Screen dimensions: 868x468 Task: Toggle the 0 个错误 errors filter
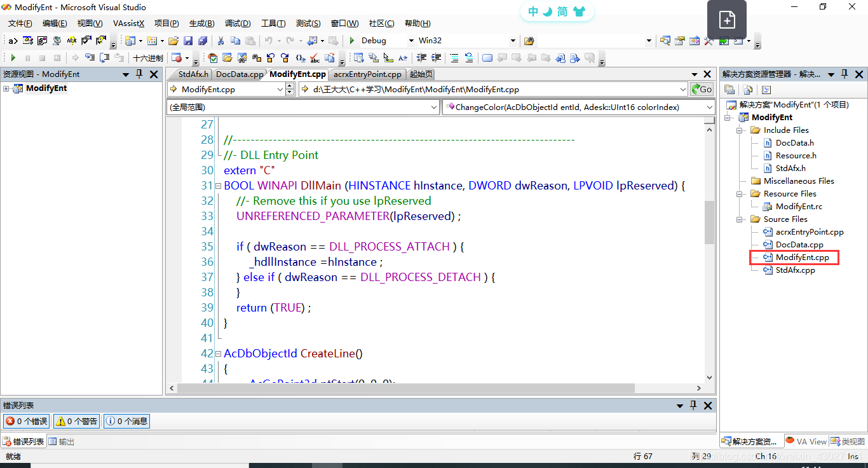coord(27,421)
